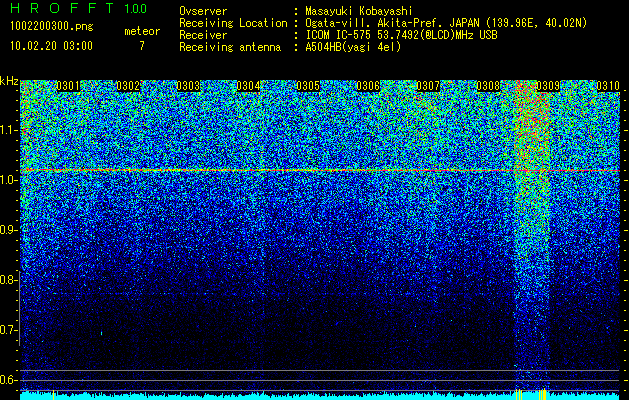Click the 0308 time marker label
Screen dimensions: 629x400
(488, 86)
